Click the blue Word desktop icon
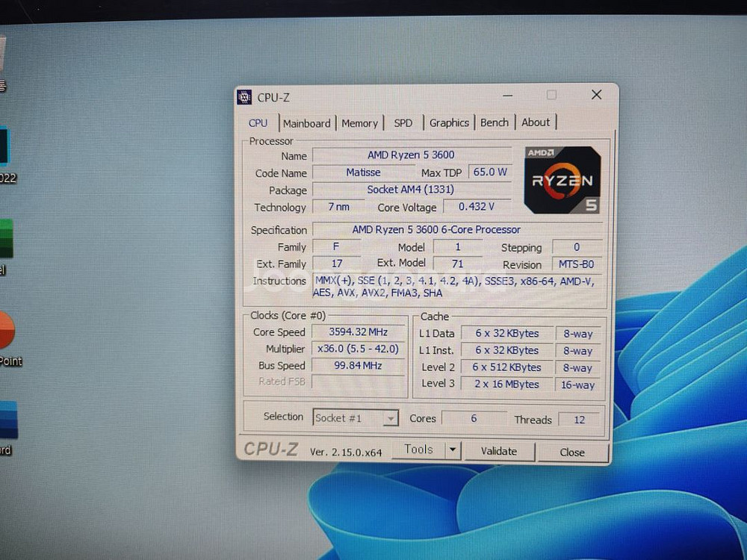Image resolution: width=747 pixels, height=560 pixels. [8, 420]
